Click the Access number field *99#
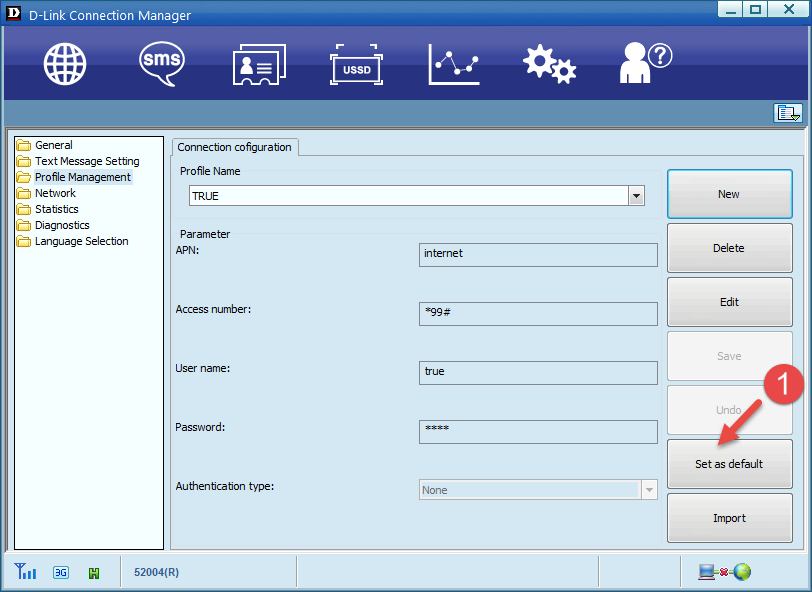This screenshot has width=812, height=592. pyautogui.click(x=538, y=314)
